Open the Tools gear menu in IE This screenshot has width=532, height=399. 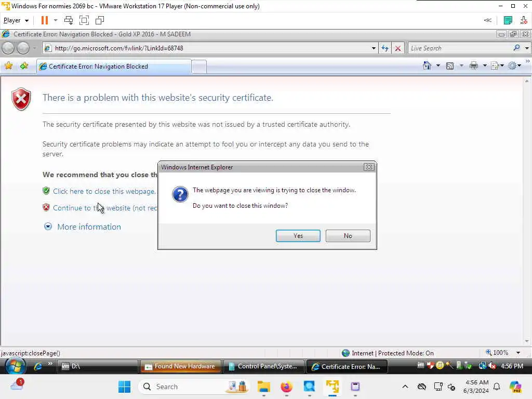(514, 66)
